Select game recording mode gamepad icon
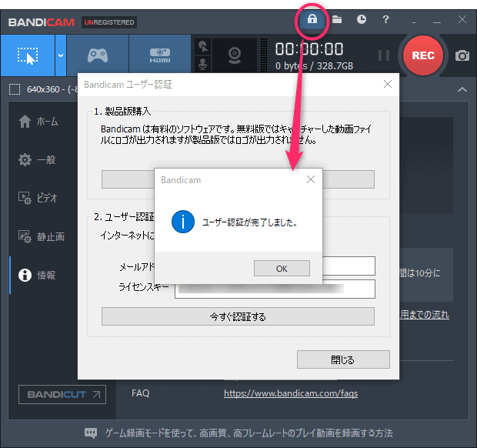This screenshot has height=448, width=477. pyautogui.click(x=98, y=55)
